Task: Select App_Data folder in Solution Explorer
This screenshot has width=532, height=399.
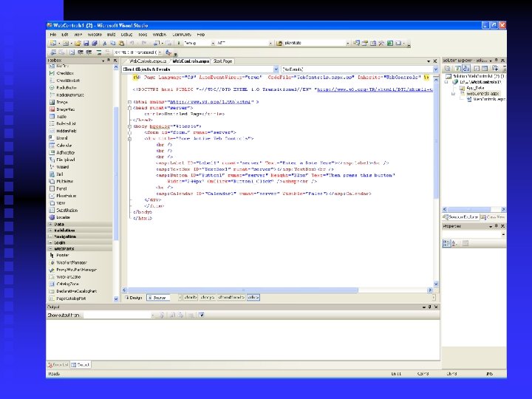Action: (472, 88)
